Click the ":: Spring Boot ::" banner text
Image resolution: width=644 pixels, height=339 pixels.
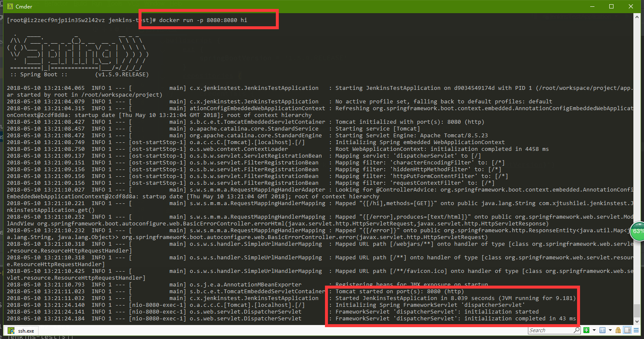coord(39,74)
